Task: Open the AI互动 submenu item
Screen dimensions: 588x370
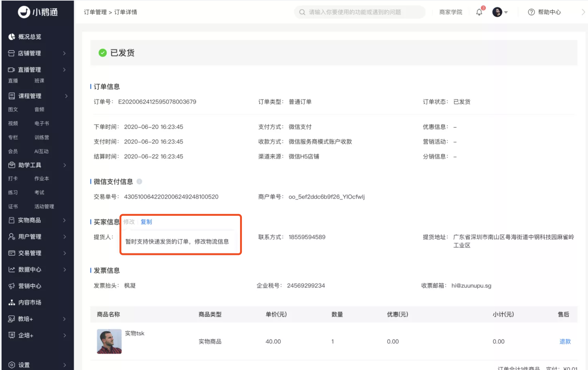Action: coord(41,151)
